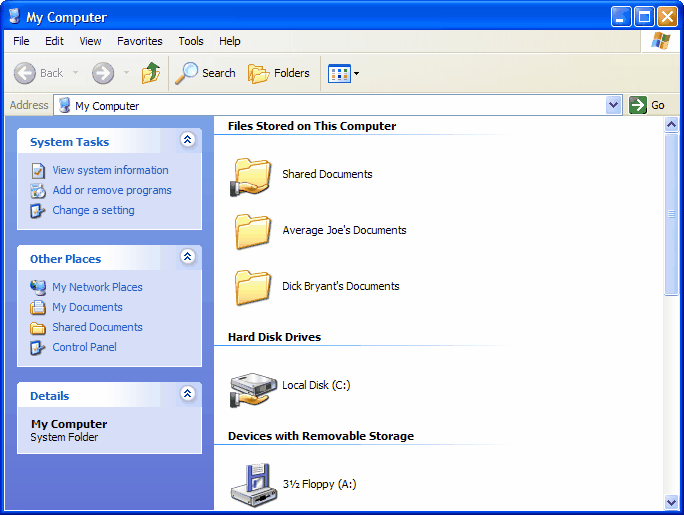Click the 'Shared Documents' label in file list
Viewport: 684px width, 515px height.
point(327,174)
